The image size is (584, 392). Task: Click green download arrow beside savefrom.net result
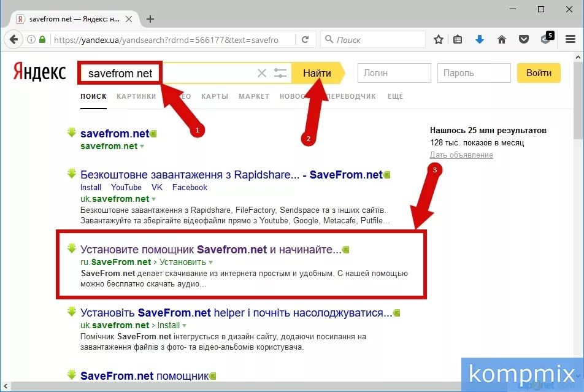click(72, 133)
